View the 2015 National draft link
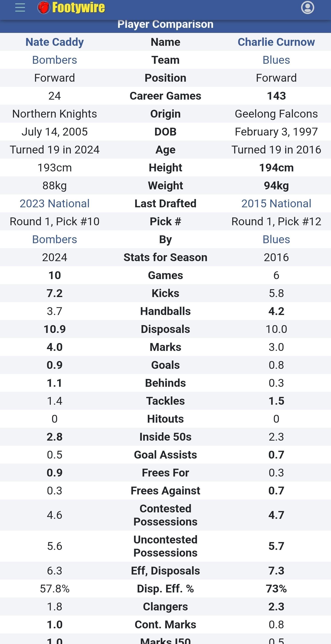331x644 pixels. click(276, 203)
